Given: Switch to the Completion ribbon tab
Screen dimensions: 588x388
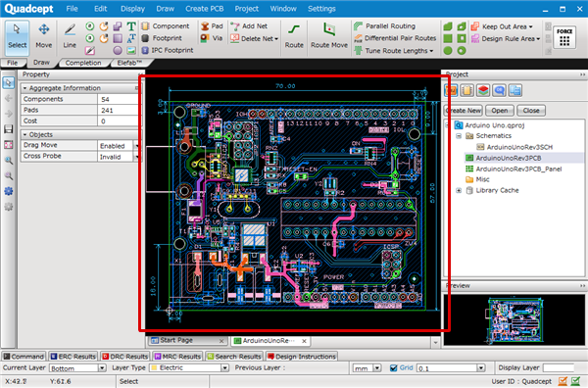Looking at the screenshot, I should (83, 63).
